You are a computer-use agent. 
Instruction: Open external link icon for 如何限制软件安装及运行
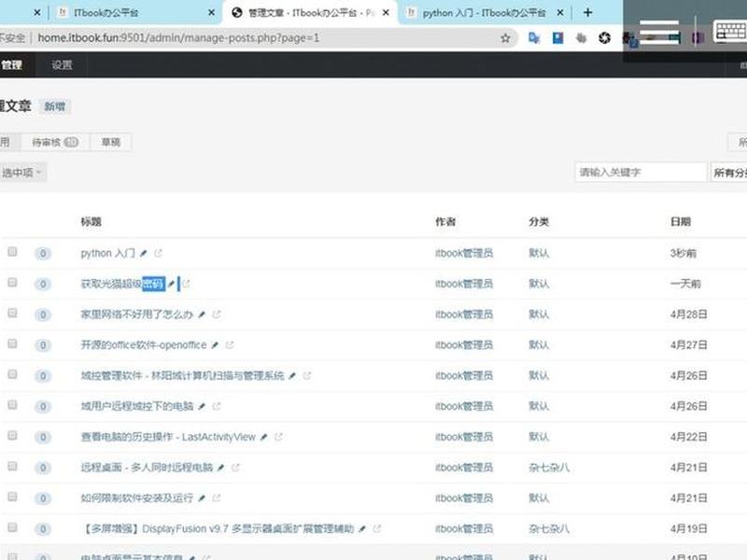tap(217, 498)
